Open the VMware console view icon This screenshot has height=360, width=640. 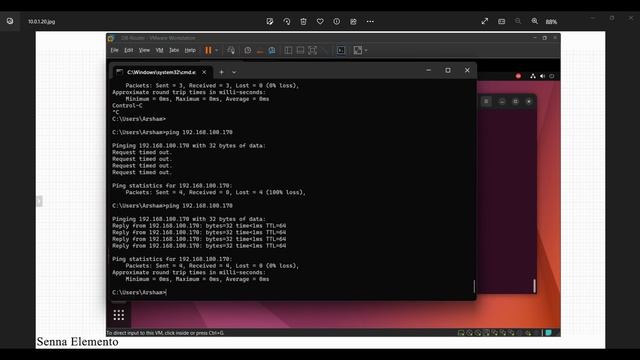(341, 50)
